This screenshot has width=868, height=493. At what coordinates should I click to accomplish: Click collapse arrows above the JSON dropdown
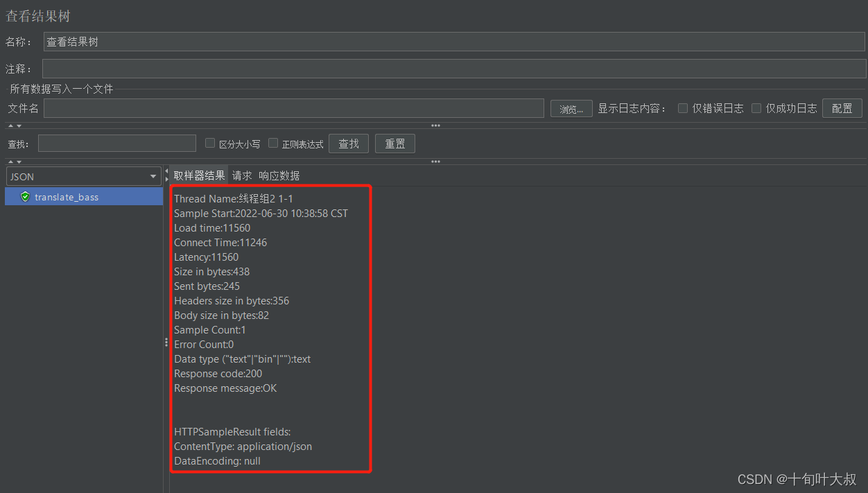(15, 162)
